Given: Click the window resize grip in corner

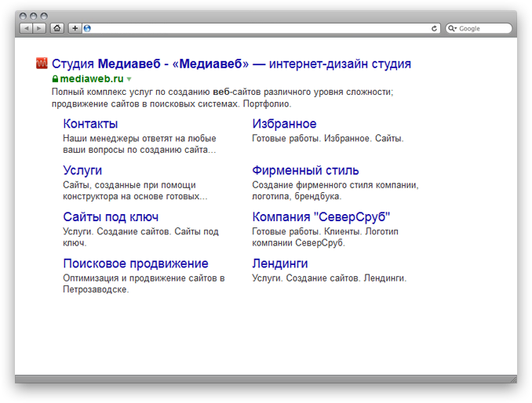Looking at the screenshot, I should coord(513,379).
